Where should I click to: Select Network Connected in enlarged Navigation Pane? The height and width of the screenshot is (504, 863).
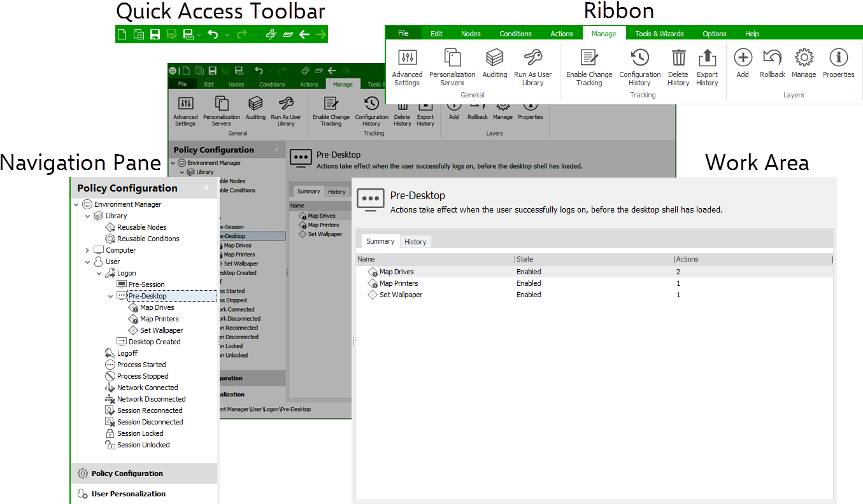[148, 388]
